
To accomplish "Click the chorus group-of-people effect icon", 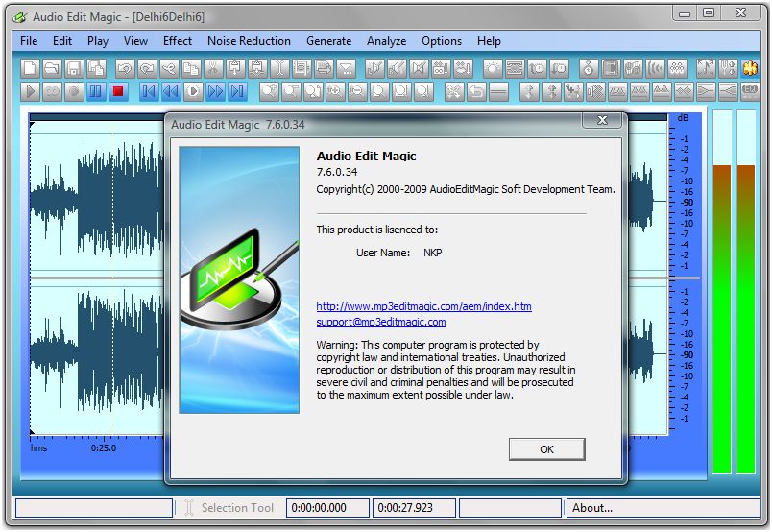I will 677,68.
